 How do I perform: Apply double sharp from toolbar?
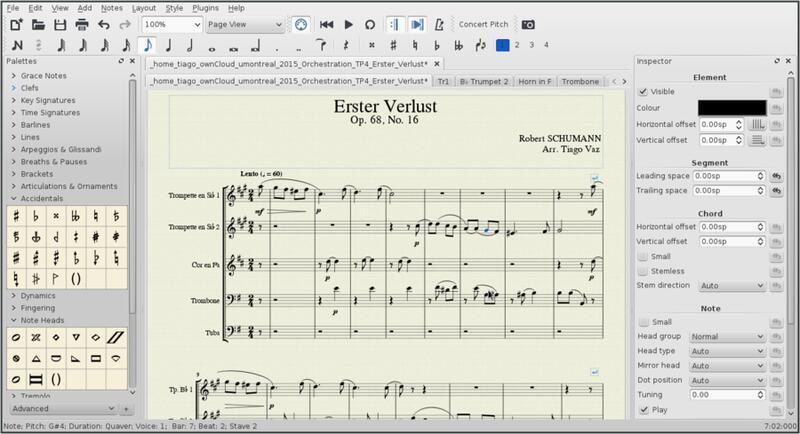[371, 45]
